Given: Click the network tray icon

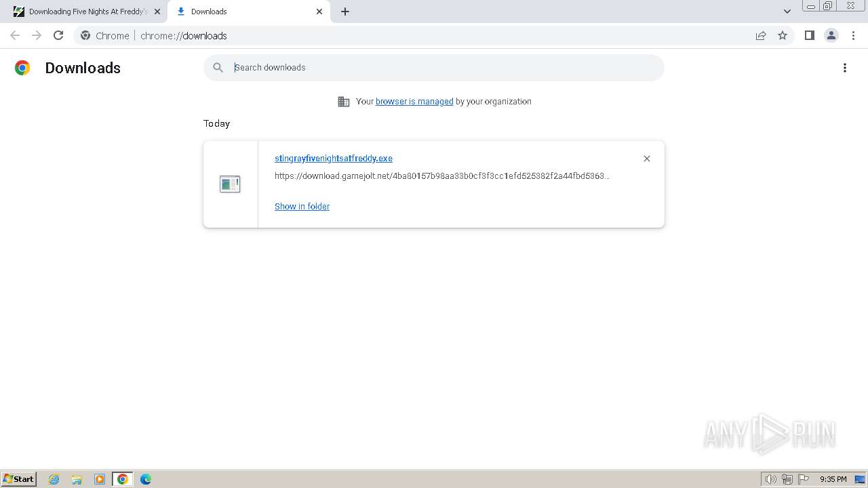Looking at the screenshot, I should [787, 479].
